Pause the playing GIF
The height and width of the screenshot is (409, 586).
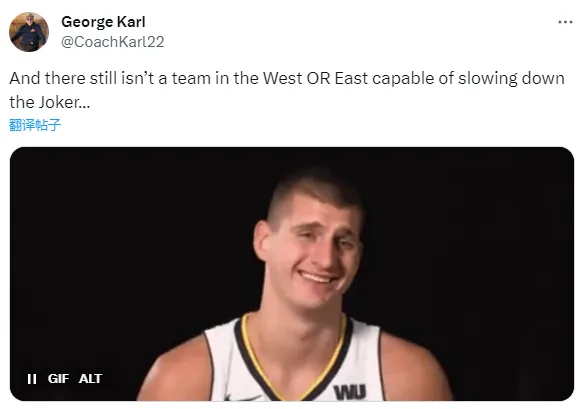(32, 379)
